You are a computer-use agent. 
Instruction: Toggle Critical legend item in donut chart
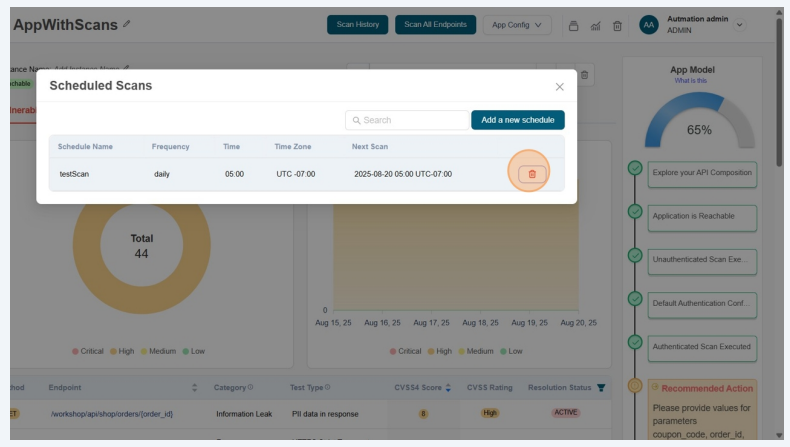(93, 351)
